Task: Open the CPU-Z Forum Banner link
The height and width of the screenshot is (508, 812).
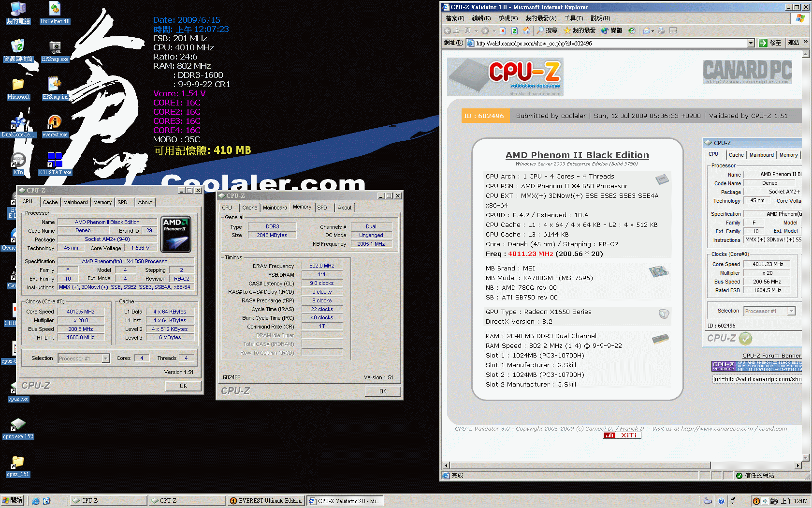Action: point(772,356)
